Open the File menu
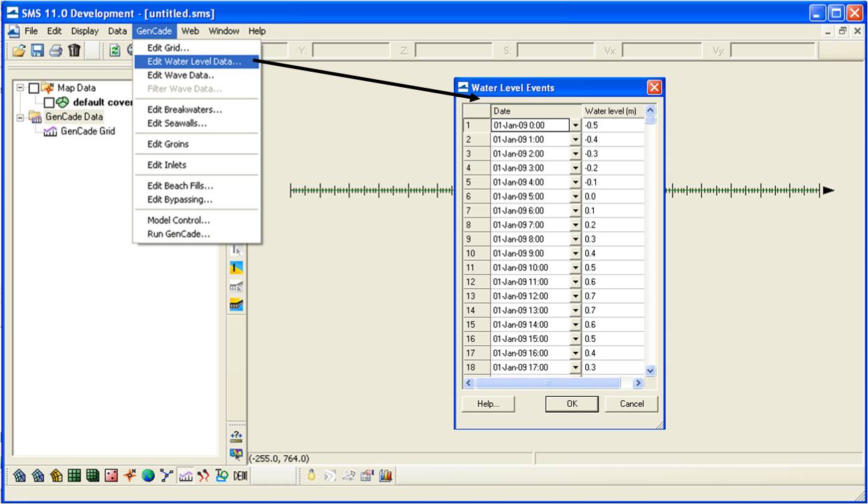 [32, 31]
